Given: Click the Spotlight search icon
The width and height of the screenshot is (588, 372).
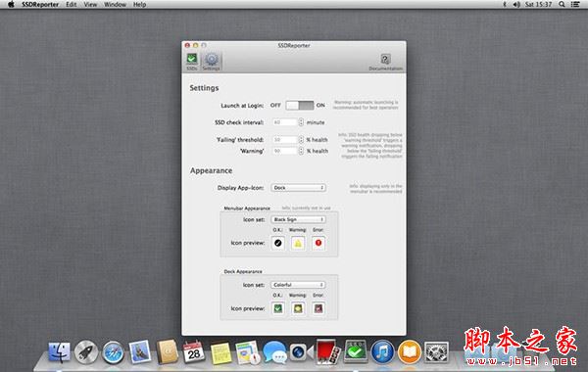Looking at the screenshot, I should tap(562, 5).
